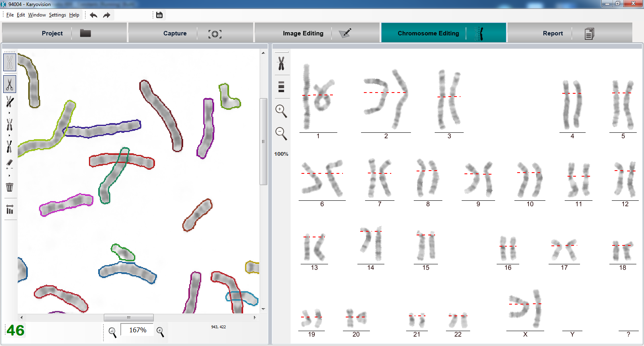Click the undo arrow button
Screen dimensions: 644x346
point(93,15)
